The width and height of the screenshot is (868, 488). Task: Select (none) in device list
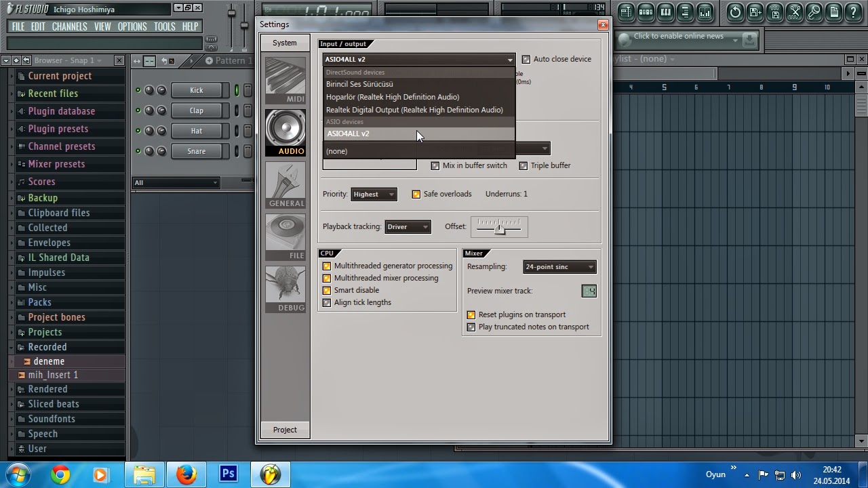click(x=419, y=151)
